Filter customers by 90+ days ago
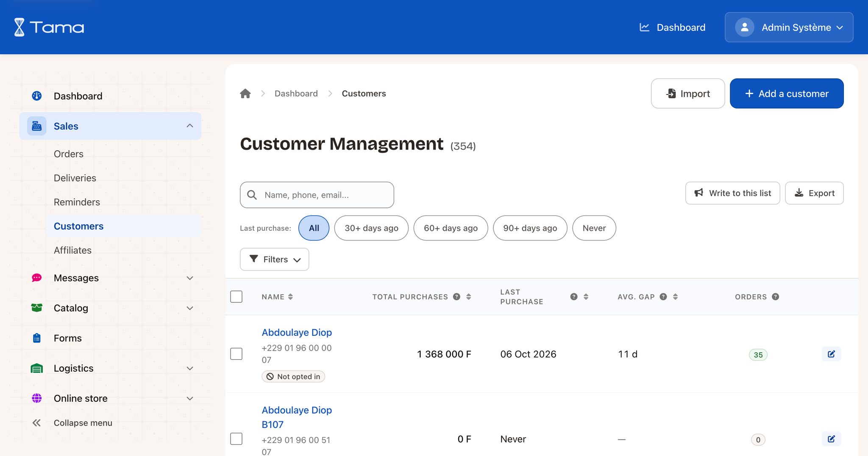 click(530, 228)
